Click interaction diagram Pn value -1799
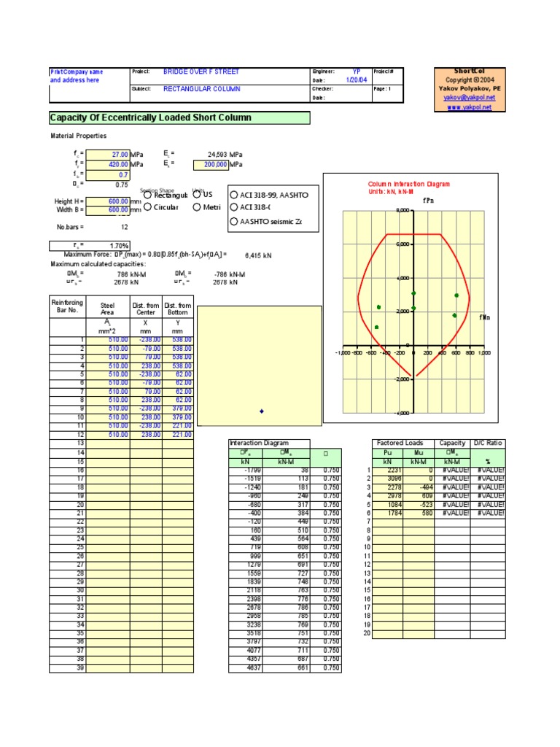 click(246, 471)
